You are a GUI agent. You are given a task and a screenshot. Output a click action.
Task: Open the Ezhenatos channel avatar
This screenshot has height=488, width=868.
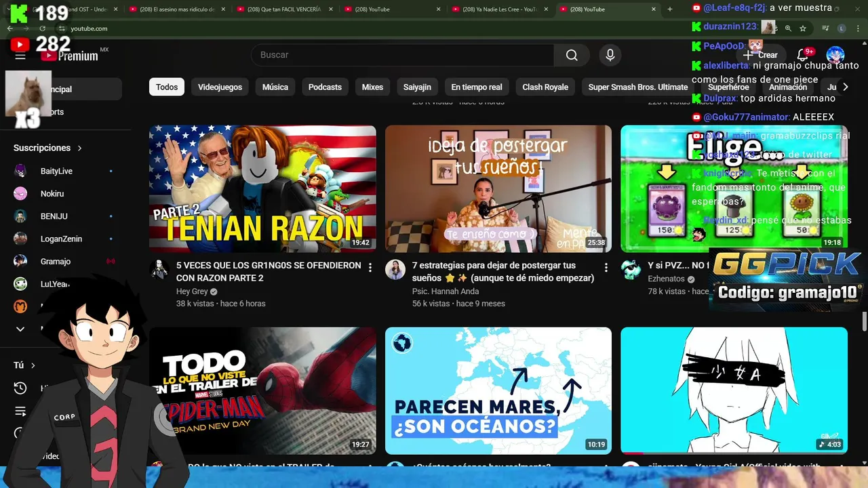coord(631,270)
